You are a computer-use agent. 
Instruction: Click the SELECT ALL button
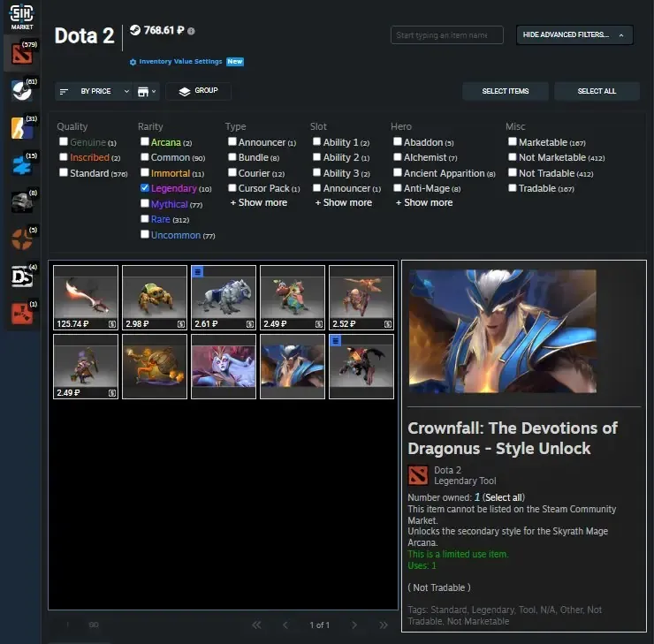point(597,91)
